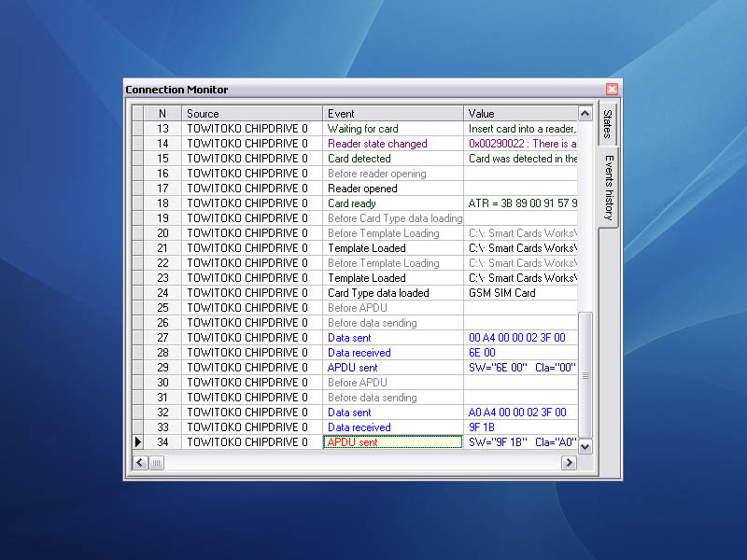Click the horizontal scrollbar left arrow
Viewport: 747px width, 560px height.
[x=139, y=462]
